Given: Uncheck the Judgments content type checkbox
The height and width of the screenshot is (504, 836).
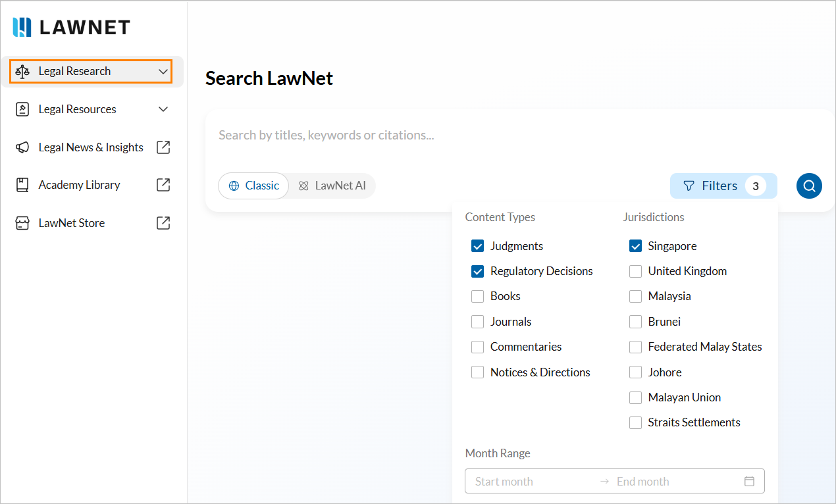Looking at the screenshot, I should click(478, 246).
